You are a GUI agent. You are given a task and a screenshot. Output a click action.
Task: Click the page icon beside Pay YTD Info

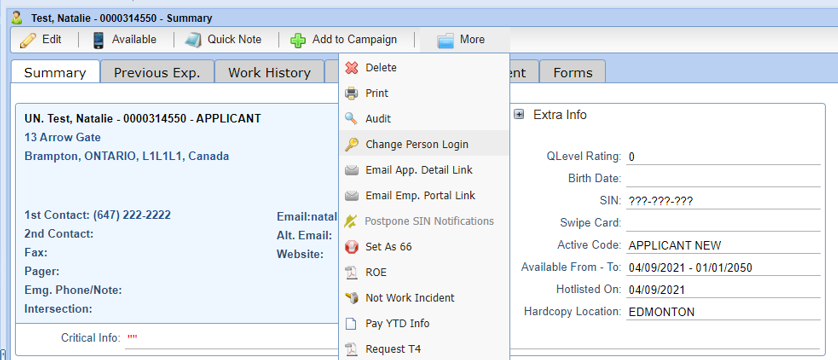click(351, 324)
